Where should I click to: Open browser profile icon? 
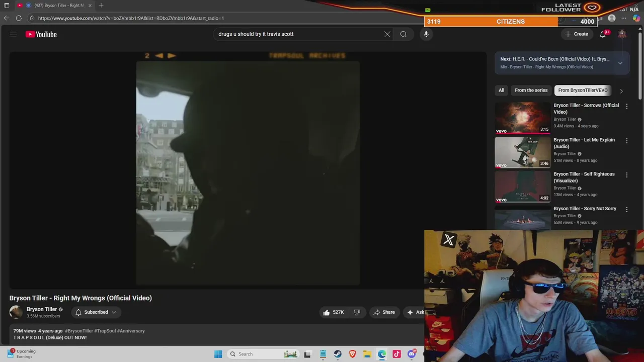click(x=612, y=18)
